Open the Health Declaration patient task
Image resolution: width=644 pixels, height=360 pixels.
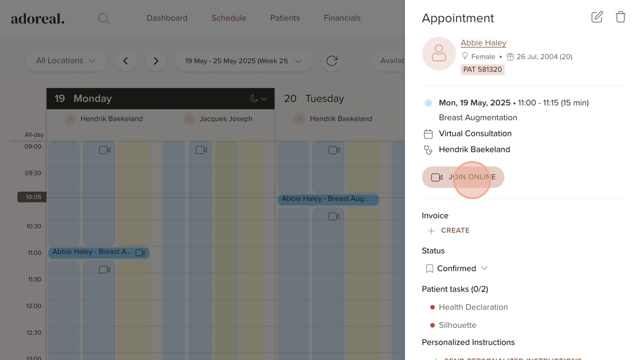pos(473,307)
